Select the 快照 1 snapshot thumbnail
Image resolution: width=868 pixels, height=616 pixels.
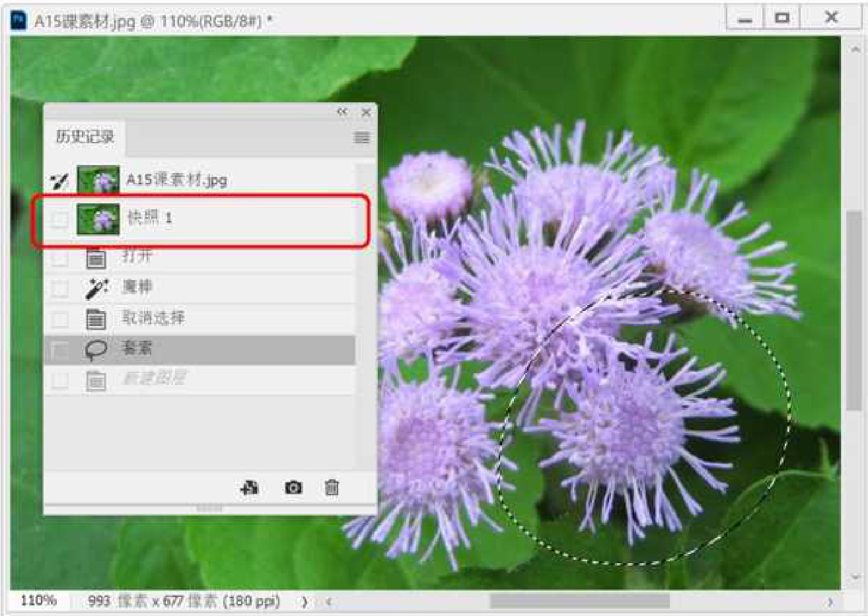[98, 219]
